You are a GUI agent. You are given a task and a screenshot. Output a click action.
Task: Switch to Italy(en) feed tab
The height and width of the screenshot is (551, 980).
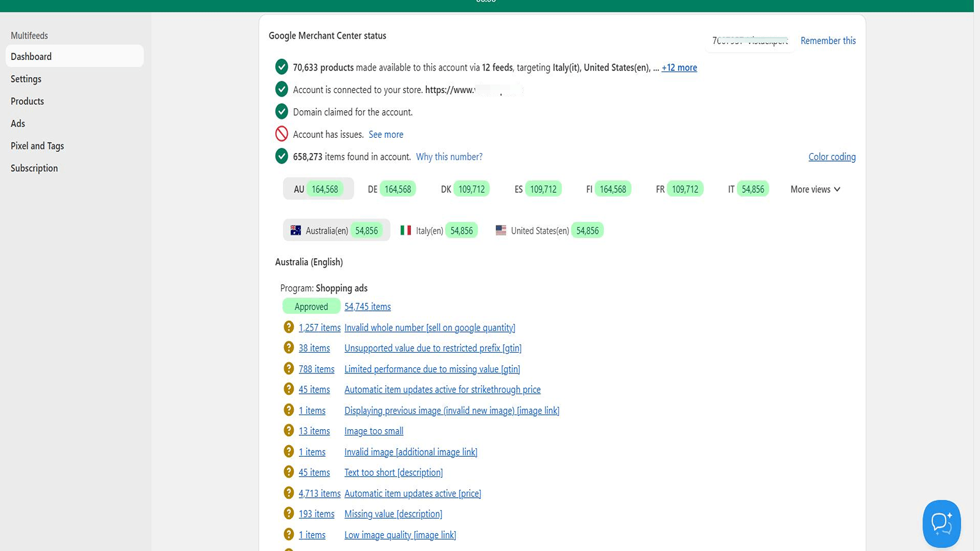tap(439, 230)
